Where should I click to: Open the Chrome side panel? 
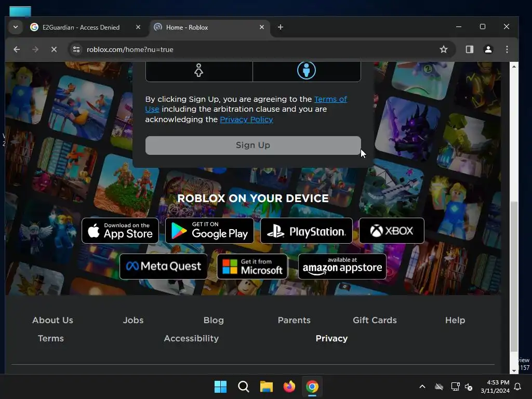[470, 49]
